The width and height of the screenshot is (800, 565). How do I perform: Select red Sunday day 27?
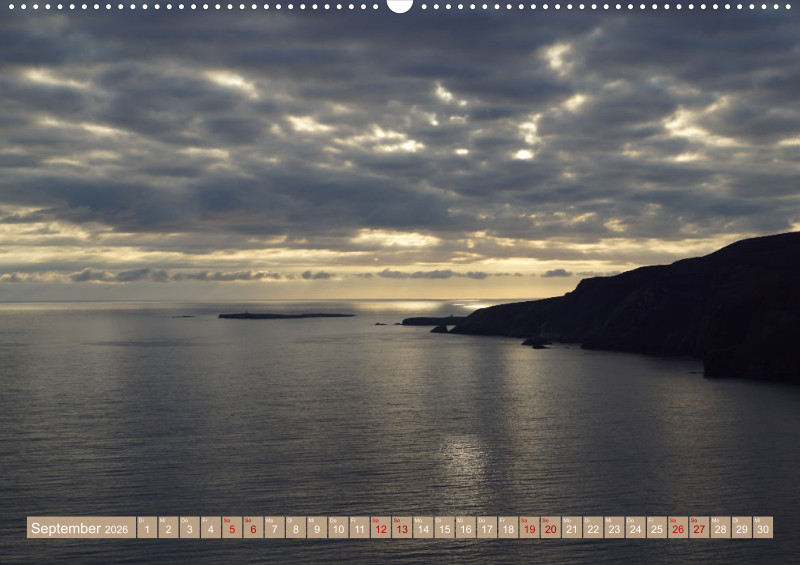(700, 527)
